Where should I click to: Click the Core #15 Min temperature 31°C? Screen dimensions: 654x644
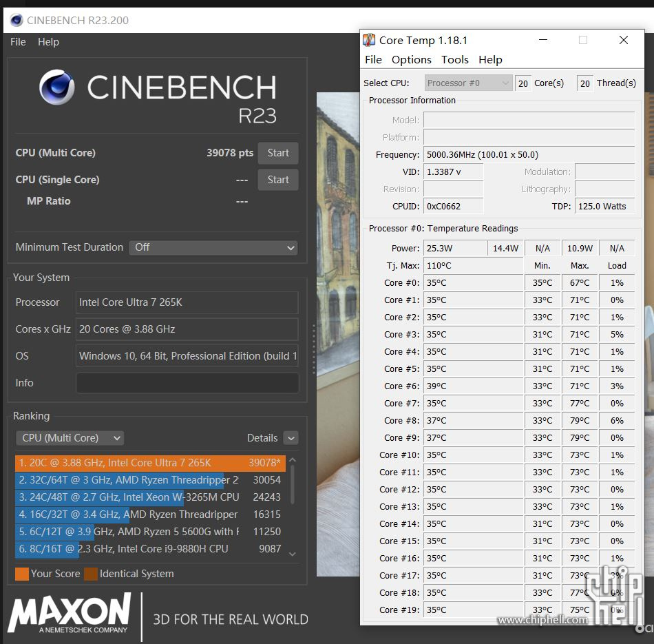[542, 541]
